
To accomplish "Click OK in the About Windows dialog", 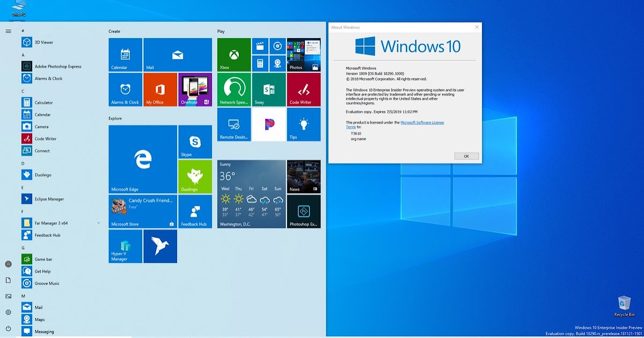I will click(x=466, y=156).
